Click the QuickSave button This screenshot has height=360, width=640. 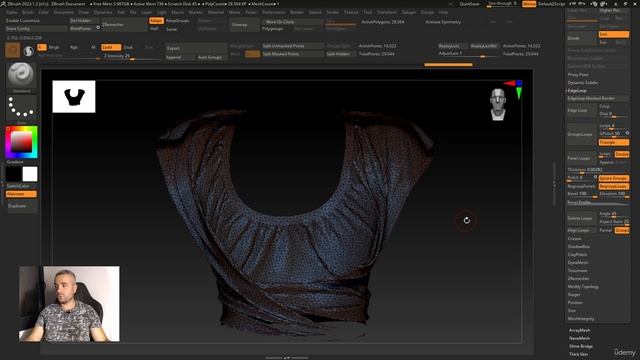coord(469,4)
